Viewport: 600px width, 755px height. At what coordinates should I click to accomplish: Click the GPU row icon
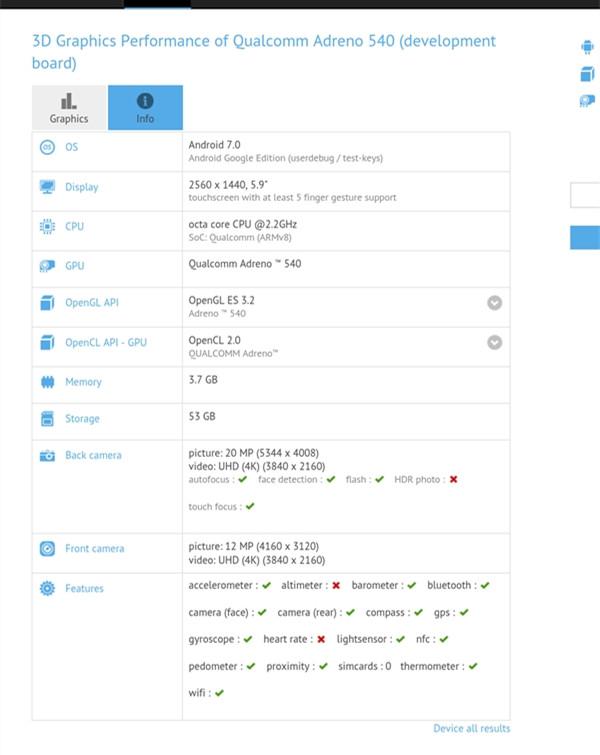pyautogui.click(x=47, y=266)
